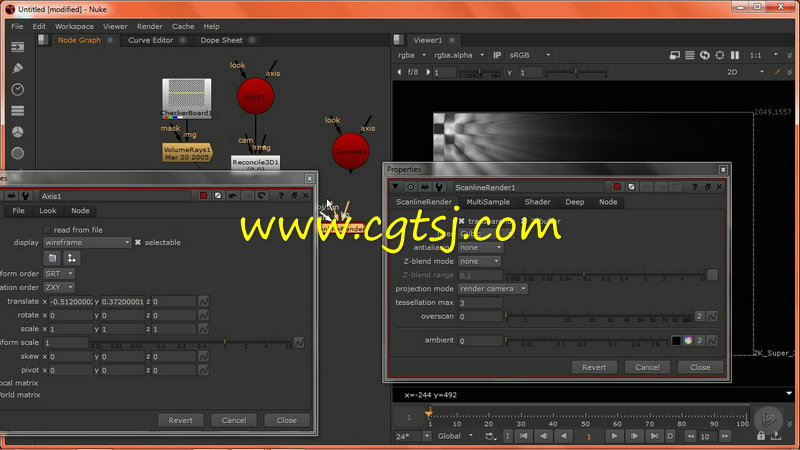The image size is (800, 450).
Task: Click Axis1 panel wrench icon
Action: coord(26,195)
